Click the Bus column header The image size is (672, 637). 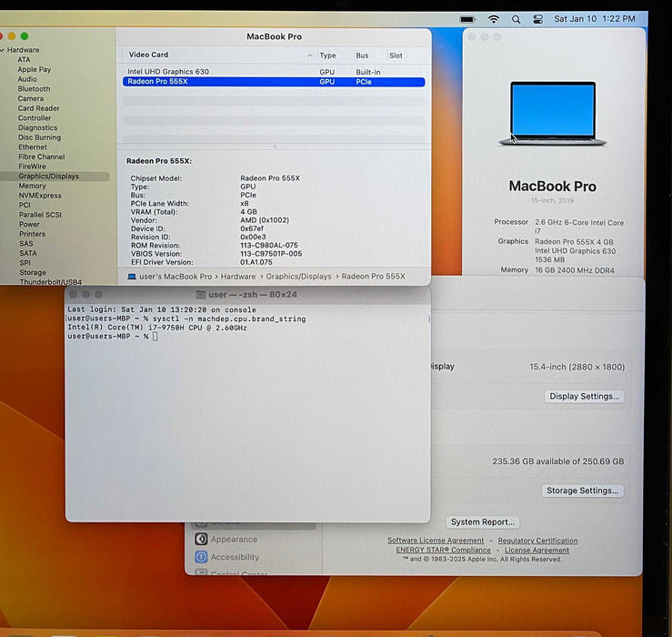tap(362, 56)
